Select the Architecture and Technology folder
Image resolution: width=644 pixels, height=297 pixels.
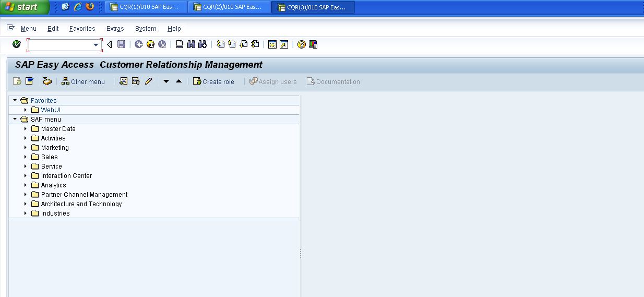(81, 204)
